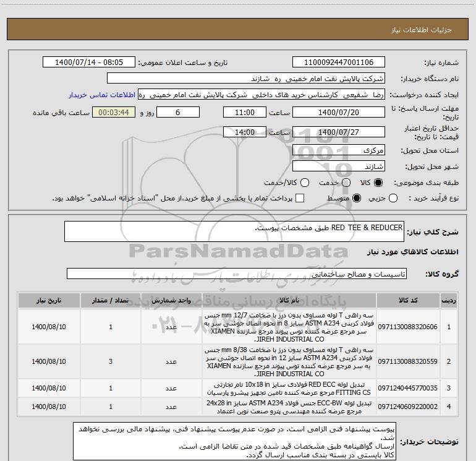The image size is (476, 461).
Task: Click the buyer organization name field
Action: [x=246, y=79]
